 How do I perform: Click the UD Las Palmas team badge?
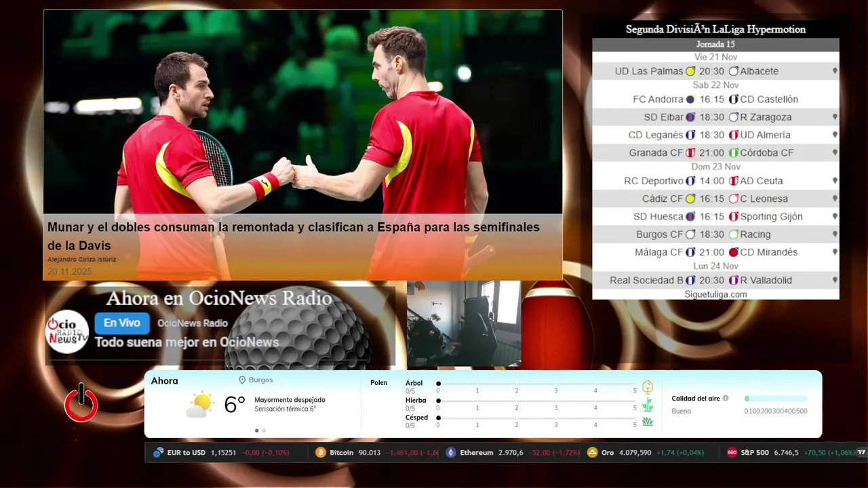[x=690, y=71]
